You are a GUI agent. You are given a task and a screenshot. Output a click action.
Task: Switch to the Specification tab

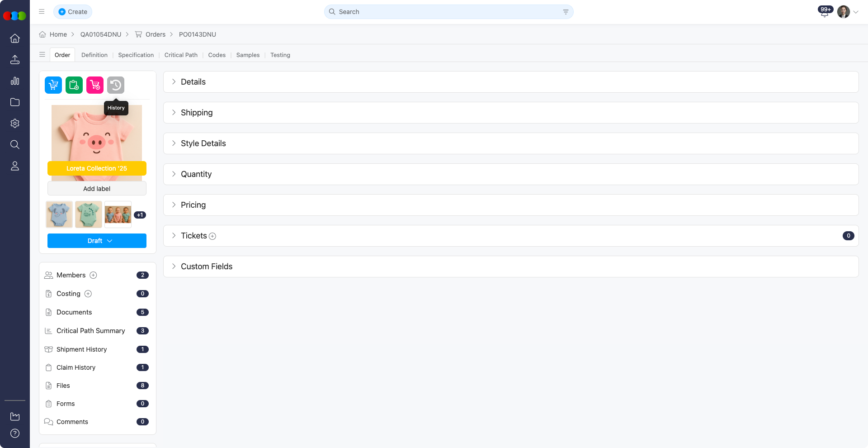click(136, 55)
